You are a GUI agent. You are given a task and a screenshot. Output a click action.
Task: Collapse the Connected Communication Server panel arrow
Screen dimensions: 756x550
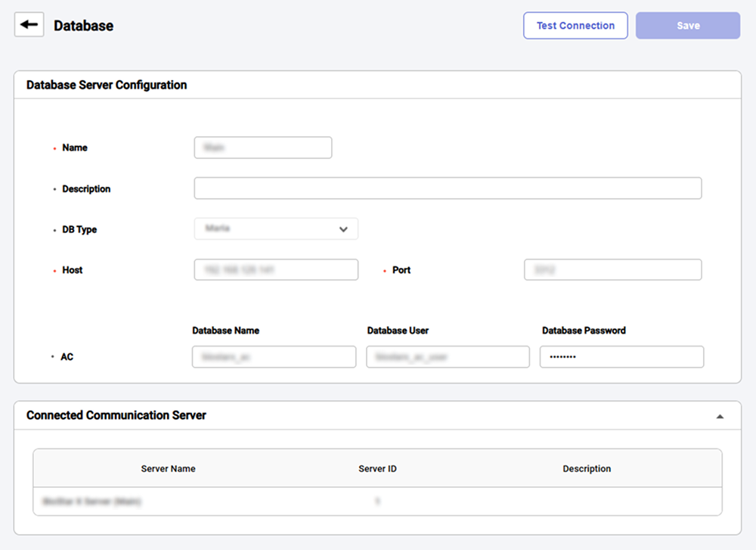[720, 416]
